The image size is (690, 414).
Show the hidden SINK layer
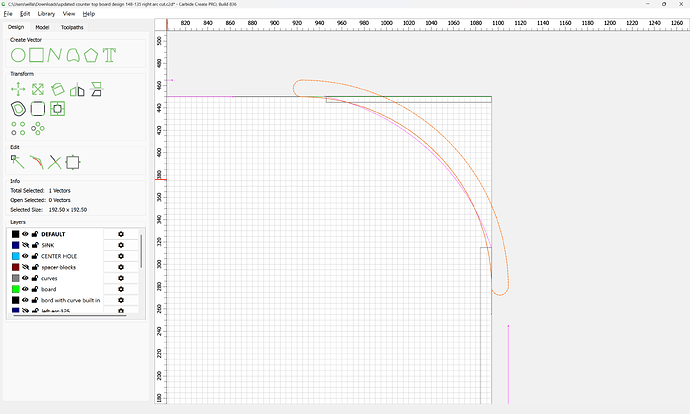[26, 245]
